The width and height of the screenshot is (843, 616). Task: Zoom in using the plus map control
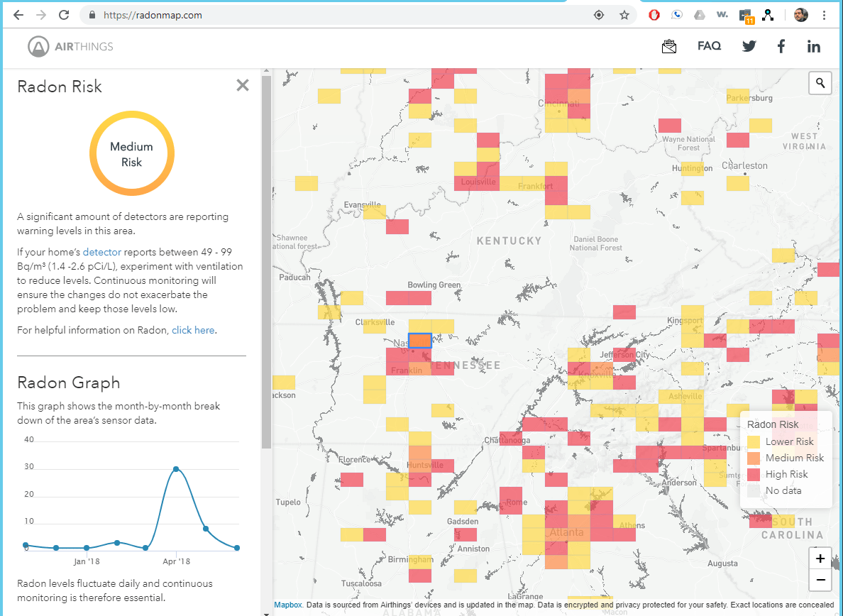click(x=820, y=559)
